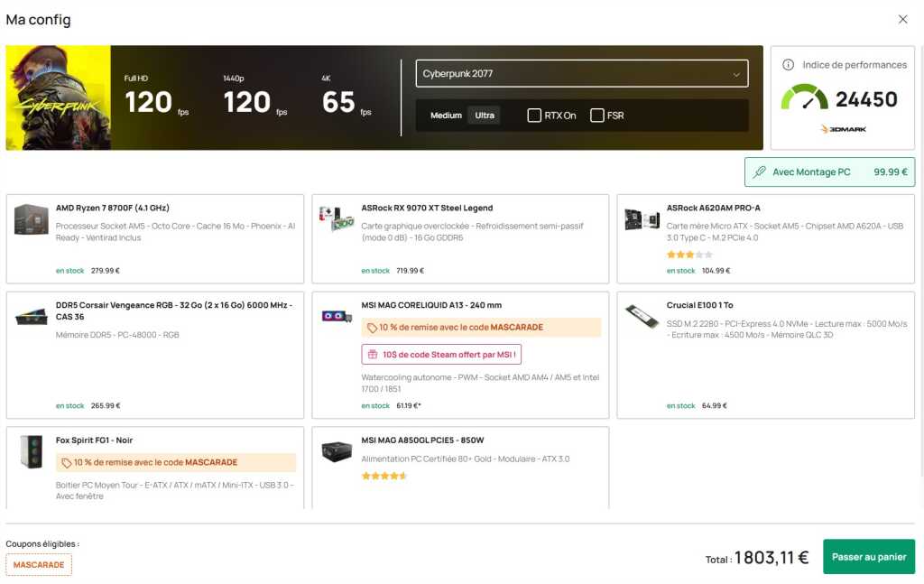
Task: Click the Corsair Vengeance RGB memory image
Action: [x=32, y=317]
